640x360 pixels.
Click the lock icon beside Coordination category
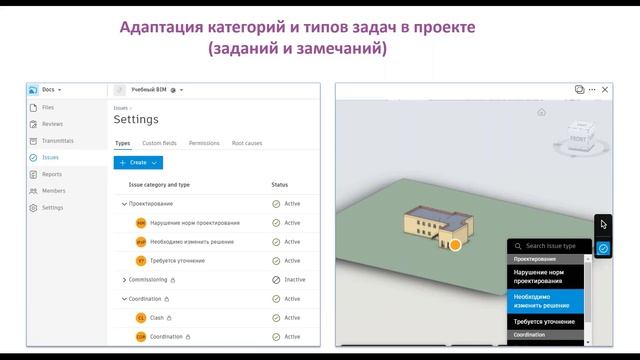point(167,299)
